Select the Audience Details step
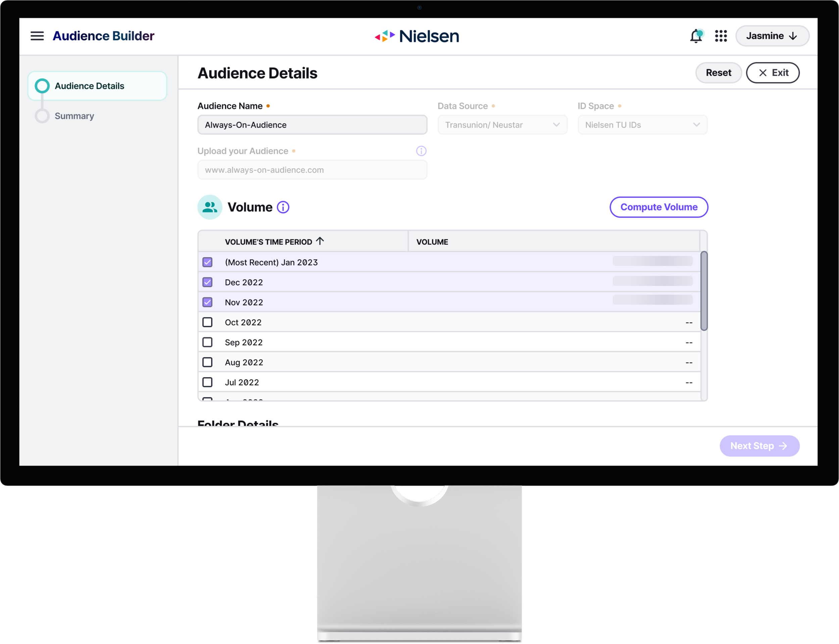The image size is (839, 644). 89,86
